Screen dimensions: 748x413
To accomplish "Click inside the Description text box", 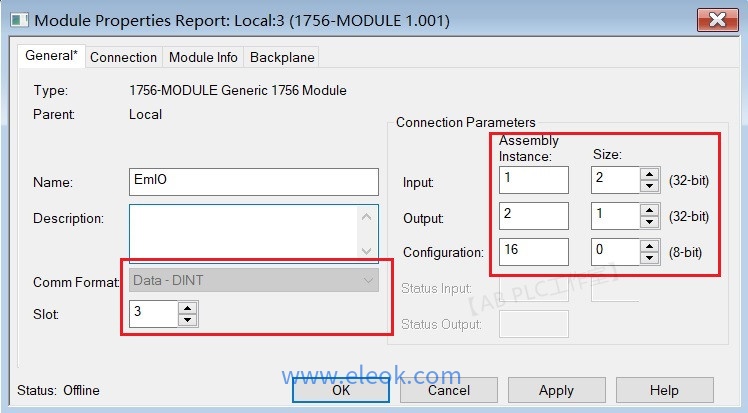I will click(244, 232).
